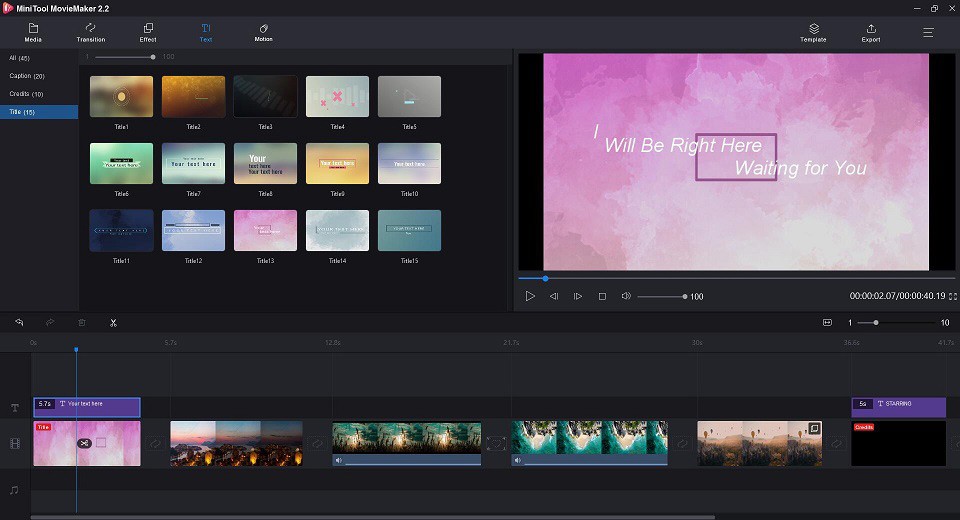Delete selected clip with trash icon

pyautogui.click(x=82, y=322)
